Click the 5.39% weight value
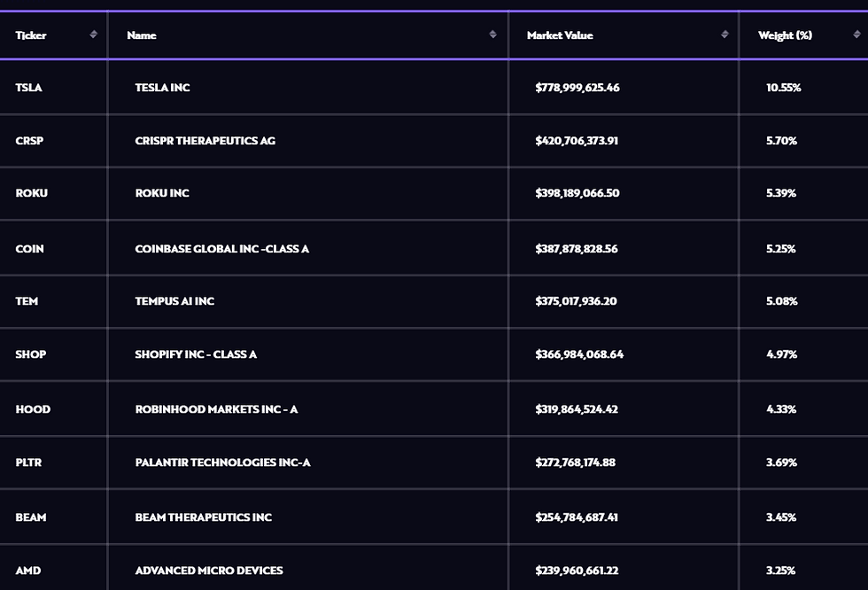868x590 pixels. point(781,193)
